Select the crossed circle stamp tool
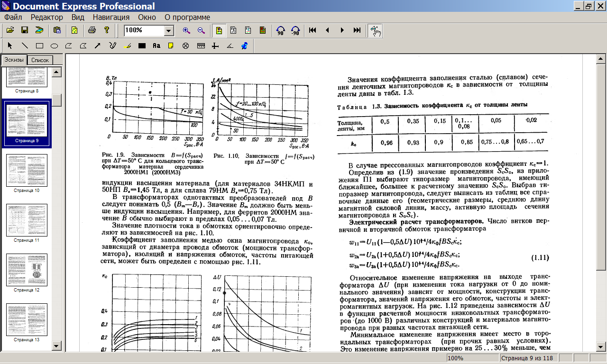Image resolution: width=607 pixels, height=364 pixels. click(186, 46)
